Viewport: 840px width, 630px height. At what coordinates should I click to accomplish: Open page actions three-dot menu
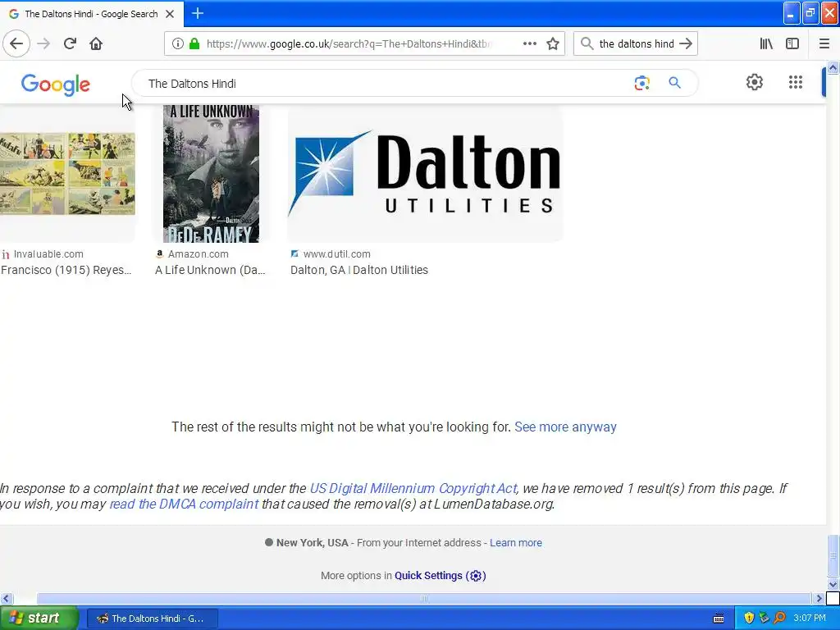(x=529, y=44)
